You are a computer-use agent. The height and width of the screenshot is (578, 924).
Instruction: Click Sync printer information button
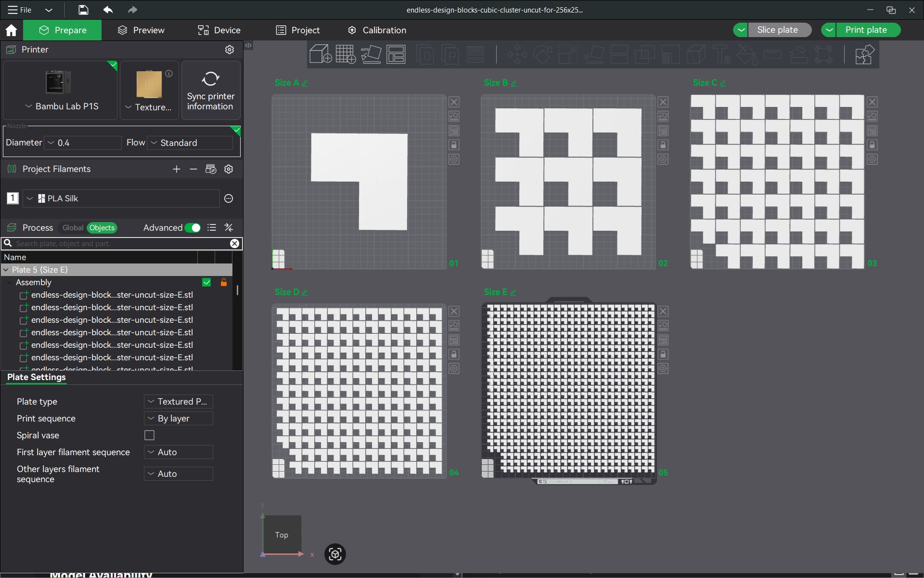pyautogui.click(x=211, y=90)
